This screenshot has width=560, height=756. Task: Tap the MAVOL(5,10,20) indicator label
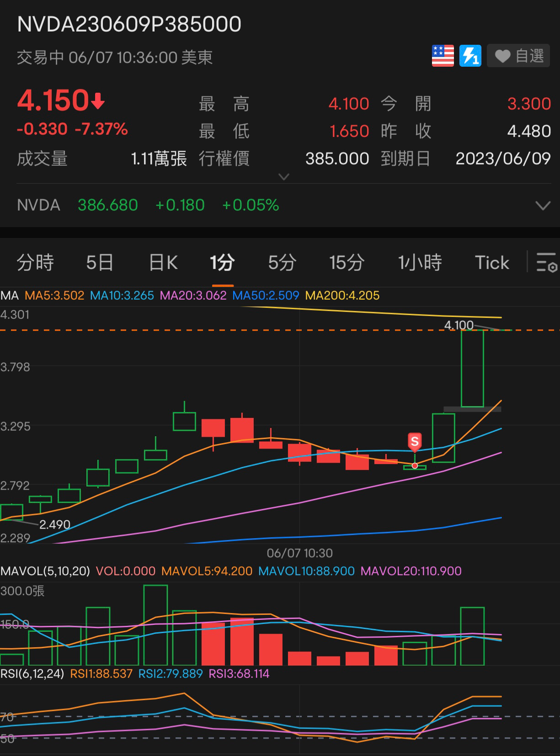(x=45, y=571)
